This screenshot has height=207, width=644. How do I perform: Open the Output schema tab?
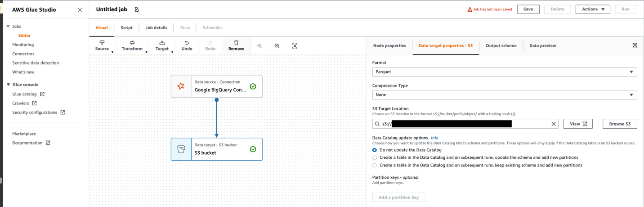coord(501,45)
